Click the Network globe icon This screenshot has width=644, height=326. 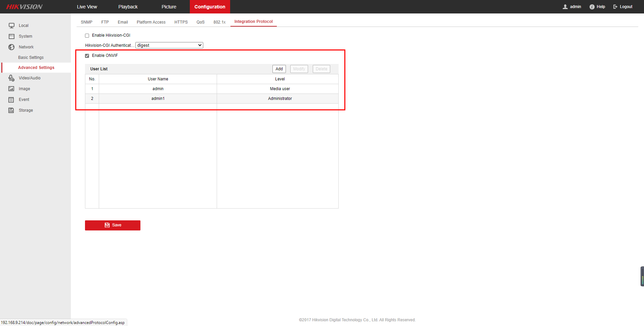[x=11, y=47]
